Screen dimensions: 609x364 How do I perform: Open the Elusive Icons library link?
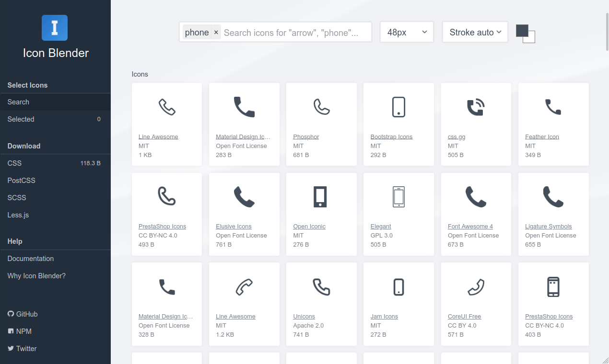pos(234,227)
